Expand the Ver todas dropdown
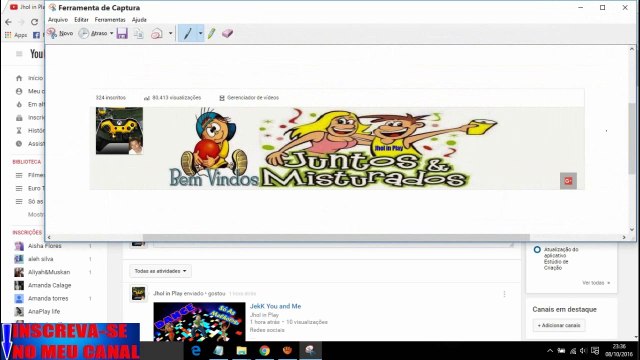The image size is (640, 360). (x=596, y=283)
